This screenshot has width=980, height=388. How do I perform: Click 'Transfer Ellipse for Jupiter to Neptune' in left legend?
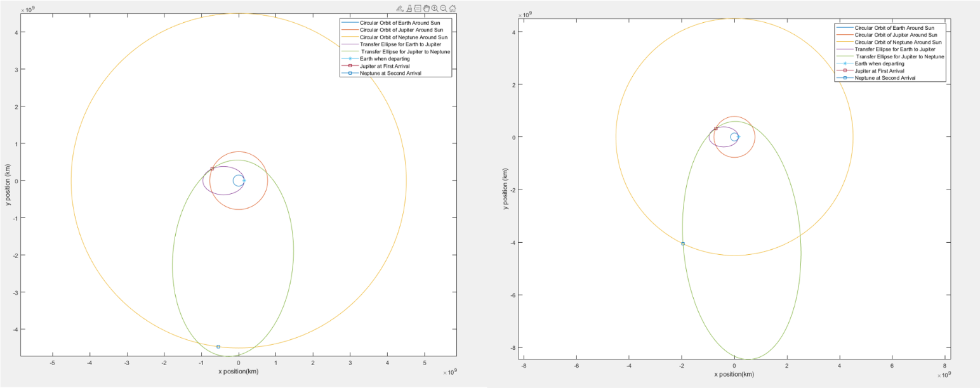[405, 51]
